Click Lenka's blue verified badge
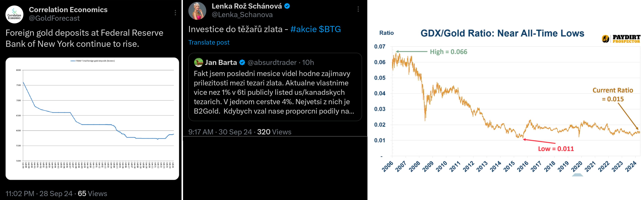Viewport: 644px width, 200px height. [x=287, y=6]
